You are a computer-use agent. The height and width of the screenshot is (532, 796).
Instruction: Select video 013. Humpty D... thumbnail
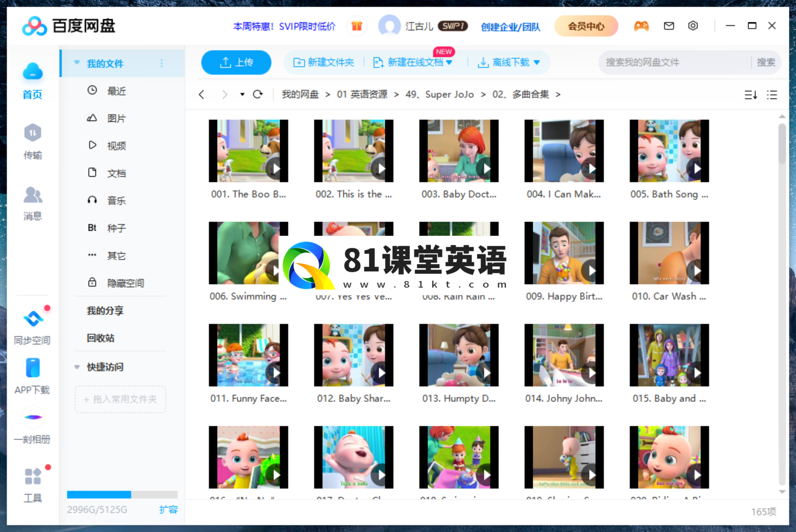pyautogui.click(x=459, y=355)
